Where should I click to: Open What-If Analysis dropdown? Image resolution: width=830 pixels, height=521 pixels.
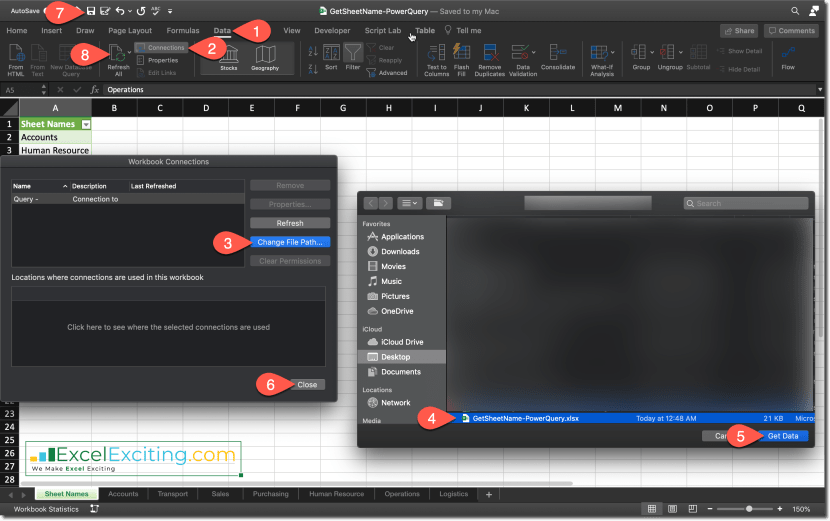612,52
